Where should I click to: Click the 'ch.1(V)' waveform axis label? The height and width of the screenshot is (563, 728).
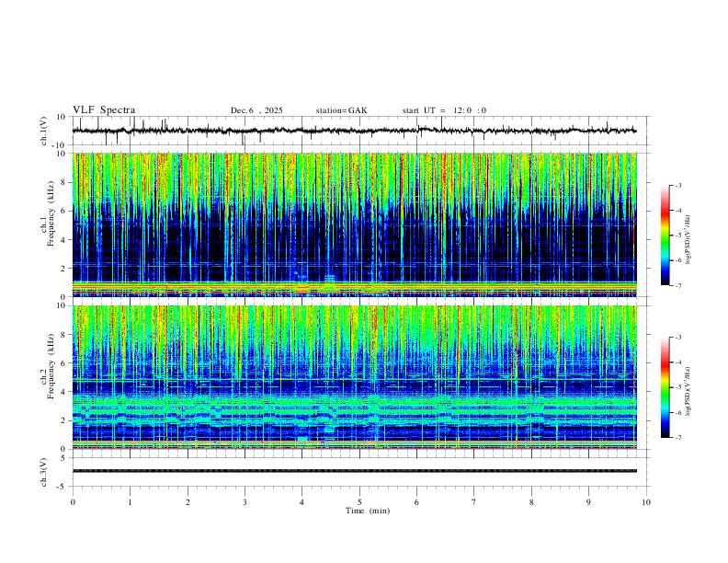(x=44, y=131)
